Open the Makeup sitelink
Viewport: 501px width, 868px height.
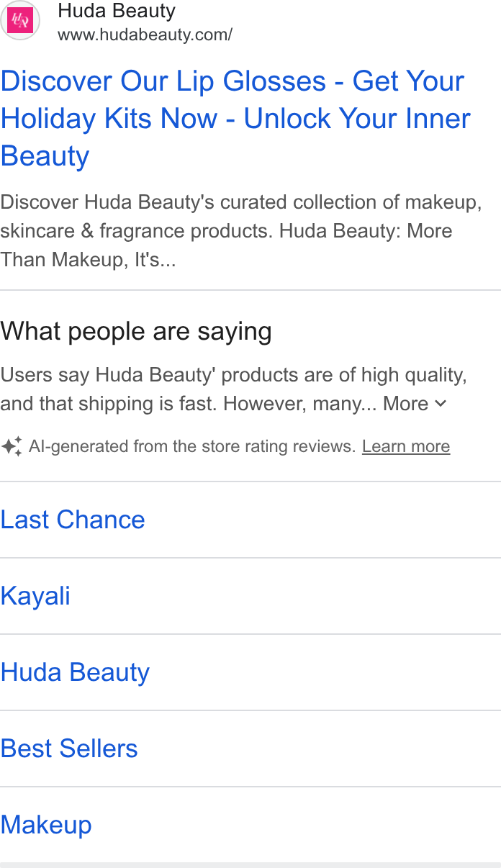point(46,825)
